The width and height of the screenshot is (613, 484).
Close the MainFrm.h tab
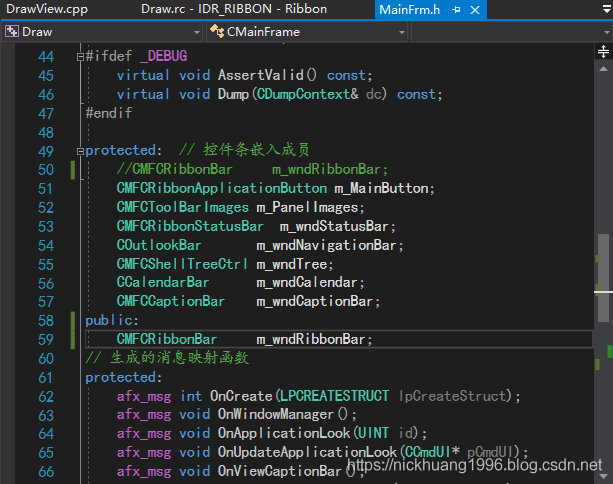475,10
